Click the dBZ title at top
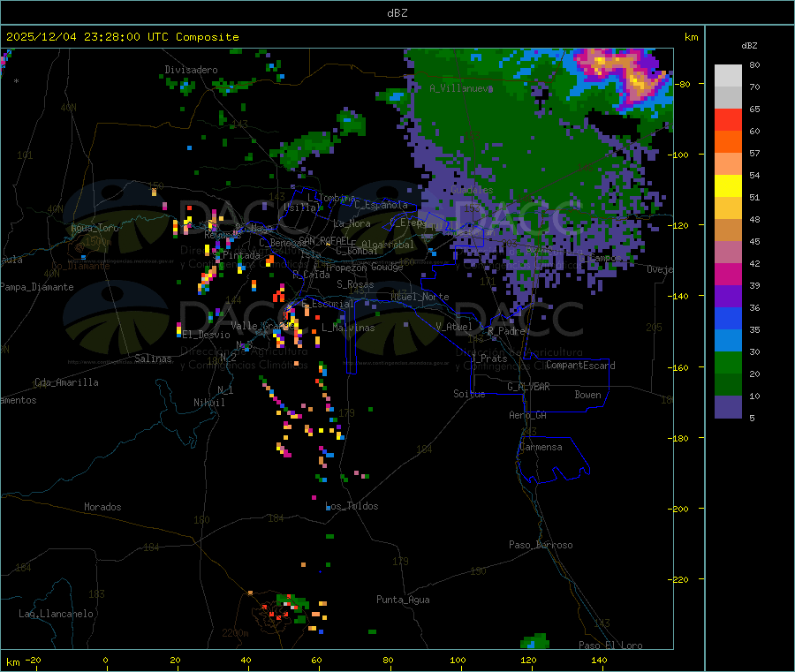 coord(397,13)
